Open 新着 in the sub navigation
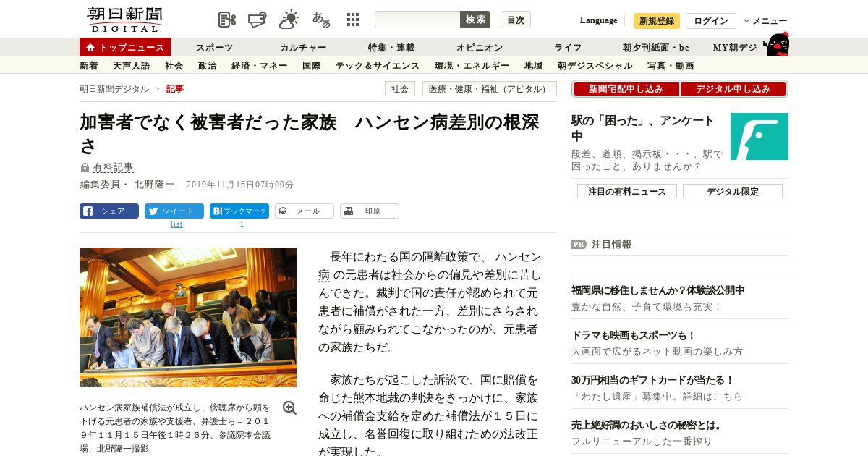This screenshot has height=456, width=868. (x=89, y=66)
